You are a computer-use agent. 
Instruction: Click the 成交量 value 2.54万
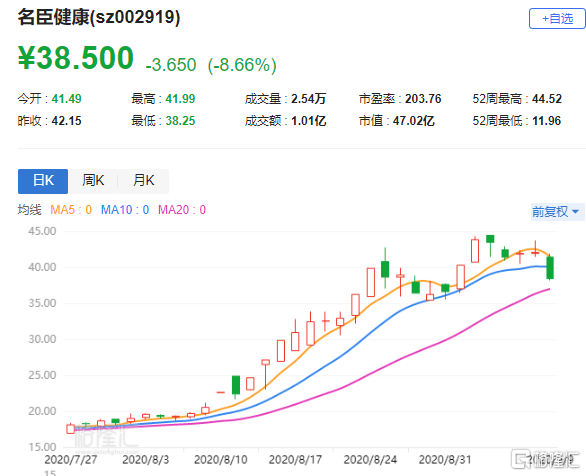(308, 99)
